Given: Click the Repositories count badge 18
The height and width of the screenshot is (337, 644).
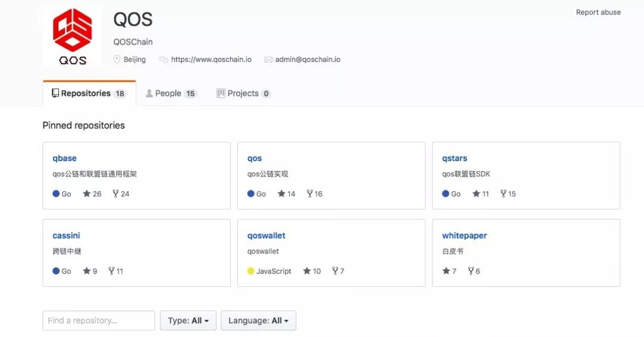Looking at the screenshot, I should pyautogui.click(x=120, y=94).
